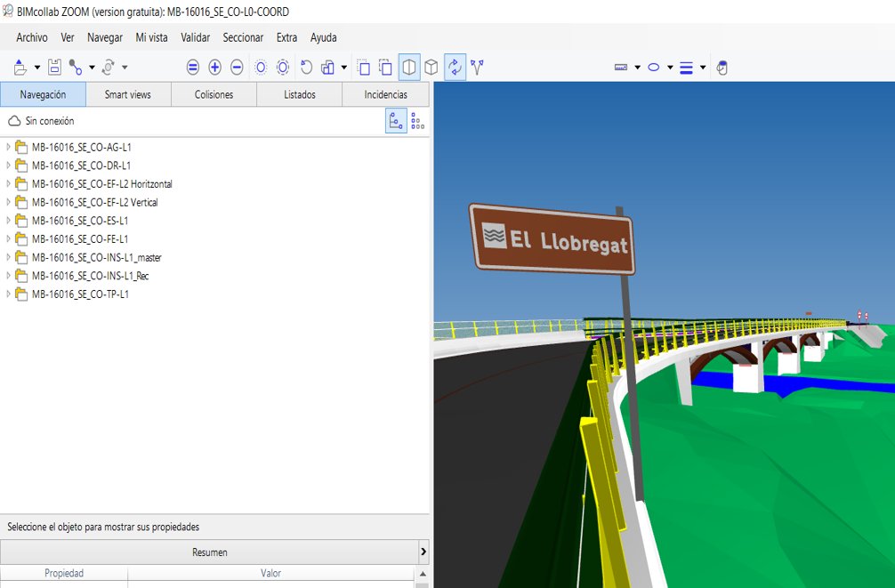Select the MB-16016_SE_CO-FE-L1 model row
Image resolution: width=895 pixels, height=588 pixels.
click(x=80, y=238)
